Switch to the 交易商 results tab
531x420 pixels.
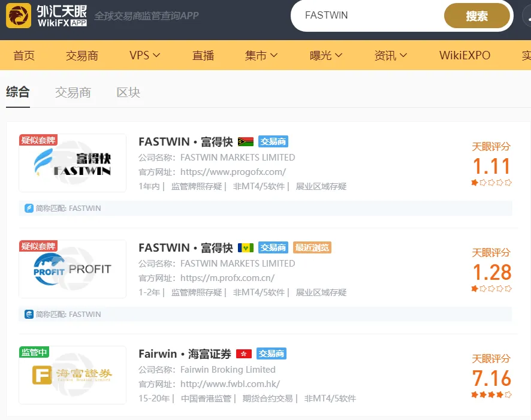pos(73,92)
